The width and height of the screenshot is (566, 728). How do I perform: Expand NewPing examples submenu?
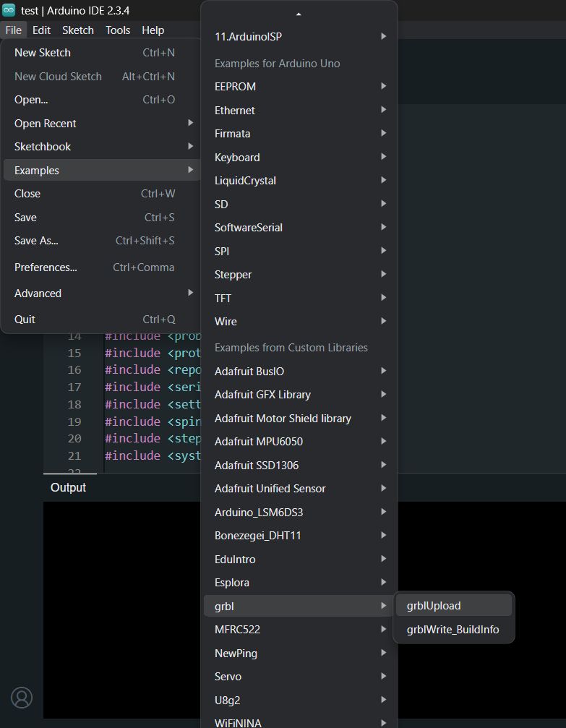tap(299, 653)
